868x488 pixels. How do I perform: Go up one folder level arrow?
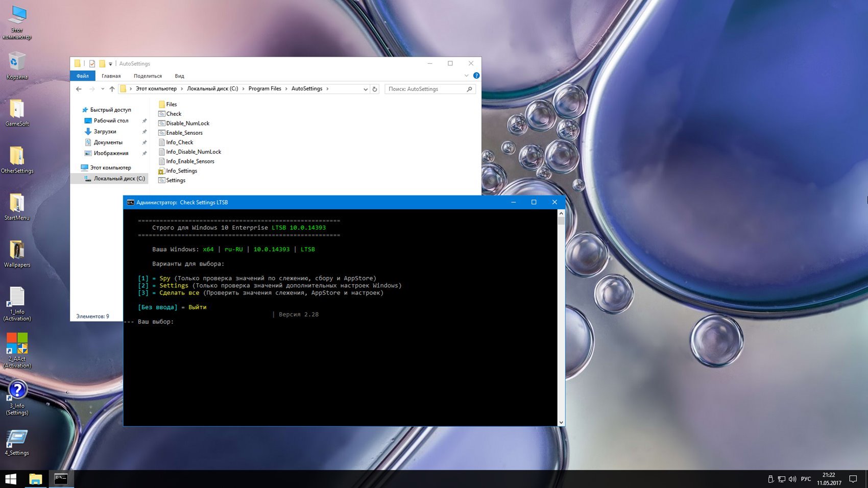click(112, 89)
